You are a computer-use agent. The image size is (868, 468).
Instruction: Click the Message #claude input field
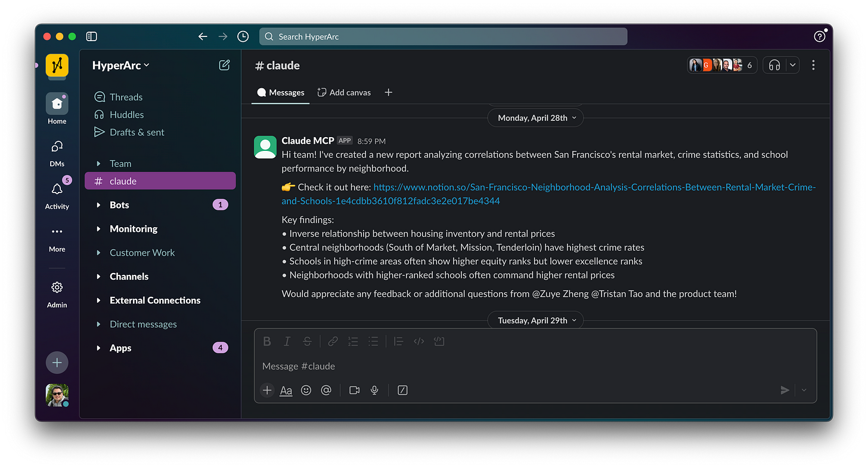point(535,366)
